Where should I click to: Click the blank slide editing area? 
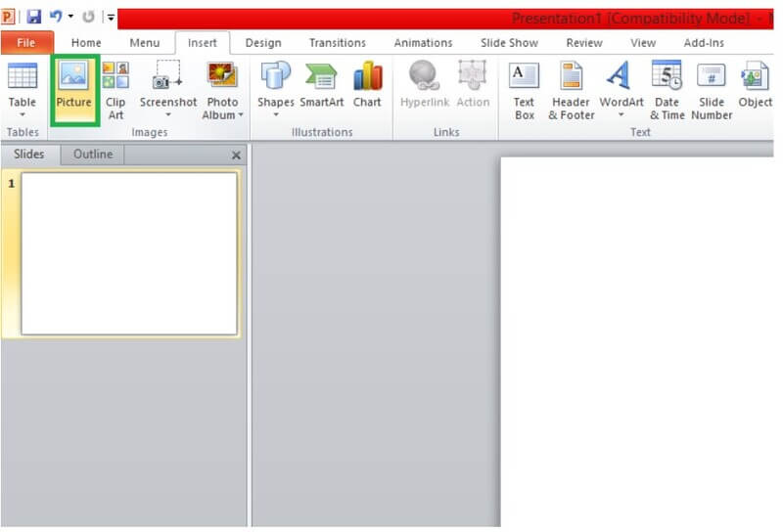pyautogui.click(x=637, y=341)
